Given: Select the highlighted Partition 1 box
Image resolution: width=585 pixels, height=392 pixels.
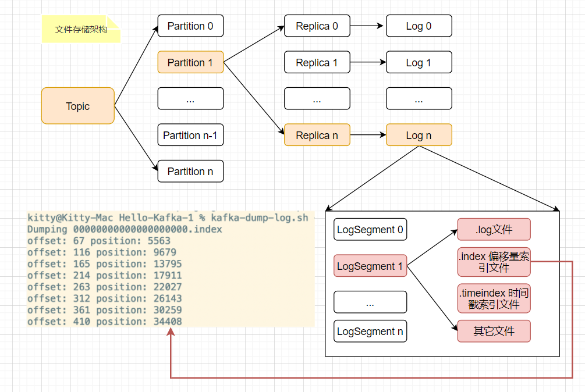Looking at the screenshot, I should (190, 62).
